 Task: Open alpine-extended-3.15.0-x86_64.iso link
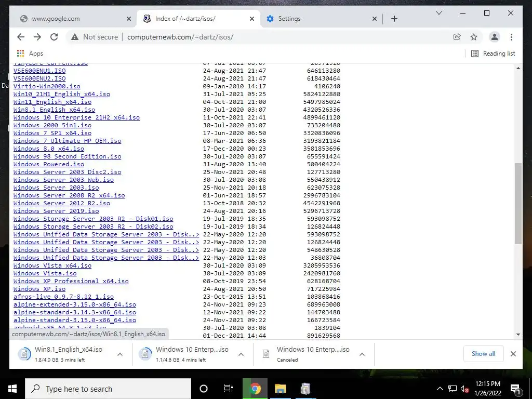(75, 304)
